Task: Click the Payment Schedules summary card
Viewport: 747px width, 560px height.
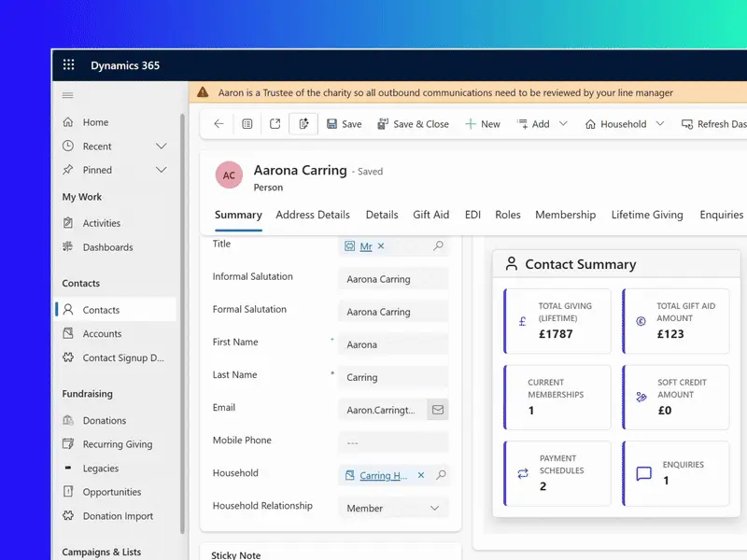Action: coord(557,473)
